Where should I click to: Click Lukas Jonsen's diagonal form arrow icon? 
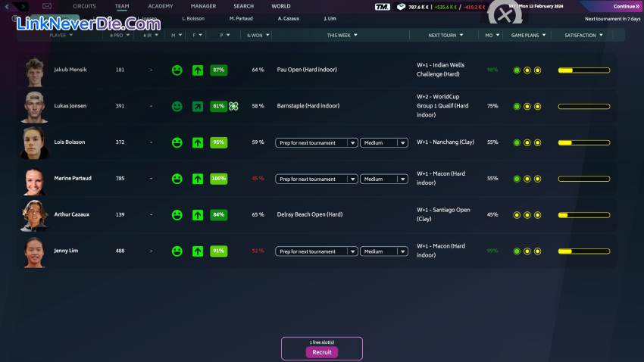tap(198, 107)
